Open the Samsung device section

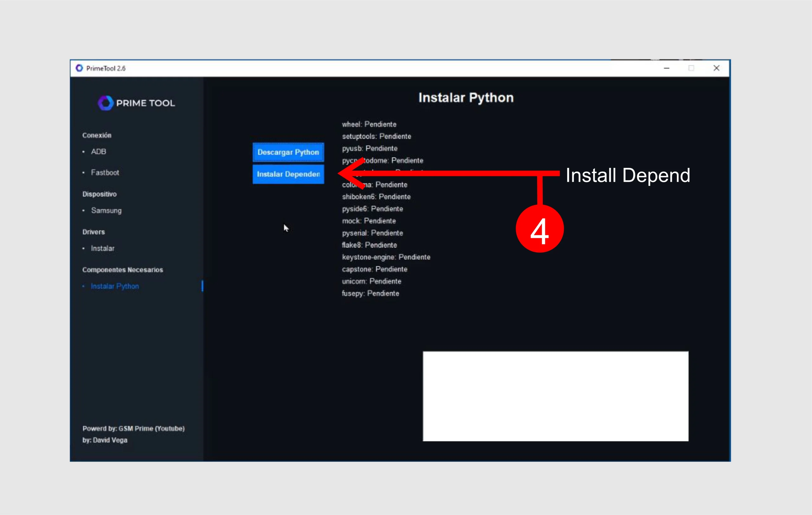[106, 210]
